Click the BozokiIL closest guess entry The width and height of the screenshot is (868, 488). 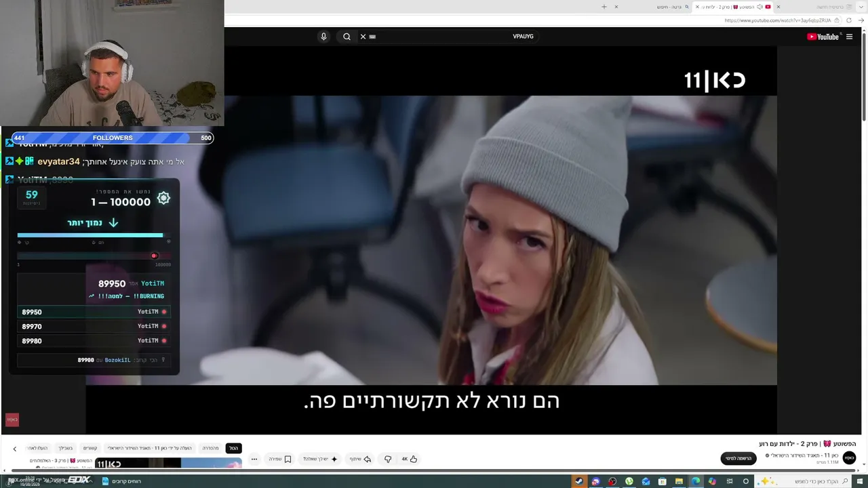[x=94, y=360]
